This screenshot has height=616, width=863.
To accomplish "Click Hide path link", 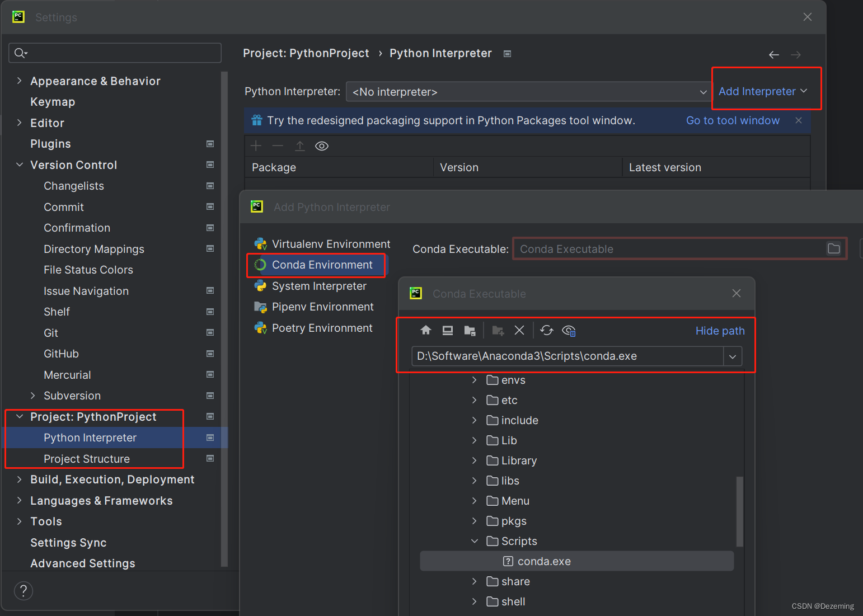I will [x=720, y=331].
